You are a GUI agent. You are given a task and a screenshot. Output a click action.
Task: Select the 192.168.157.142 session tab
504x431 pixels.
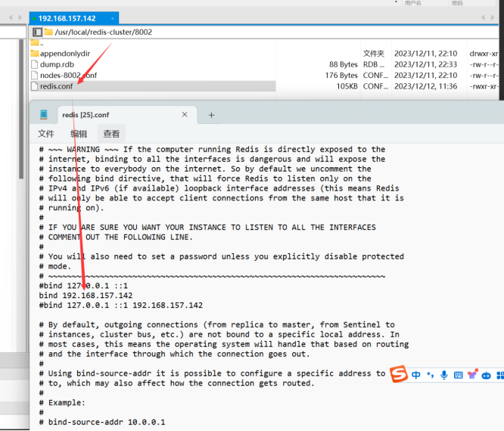[x=74, y=18]
